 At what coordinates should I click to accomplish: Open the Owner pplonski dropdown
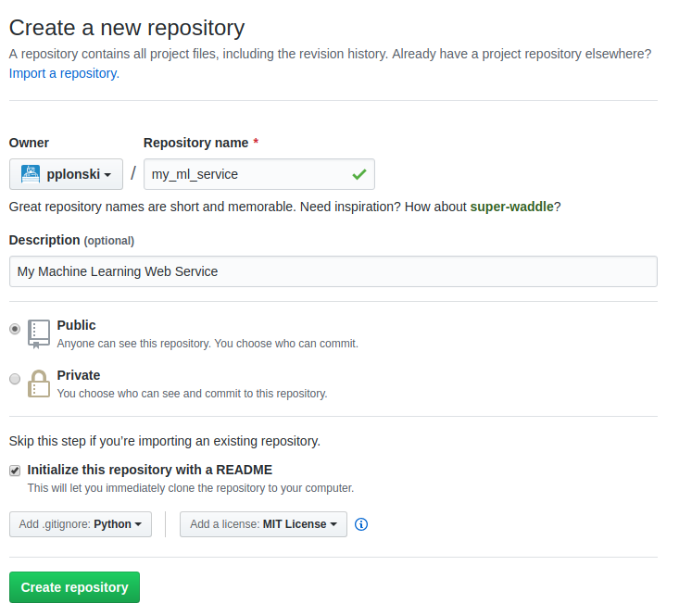click(x=66, y=174)
